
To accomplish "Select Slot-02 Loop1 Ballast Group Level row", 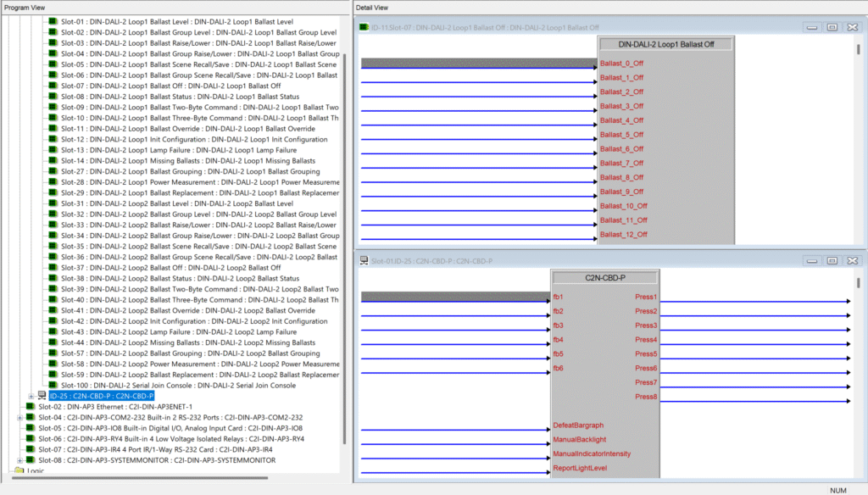I will coord(198,33).
